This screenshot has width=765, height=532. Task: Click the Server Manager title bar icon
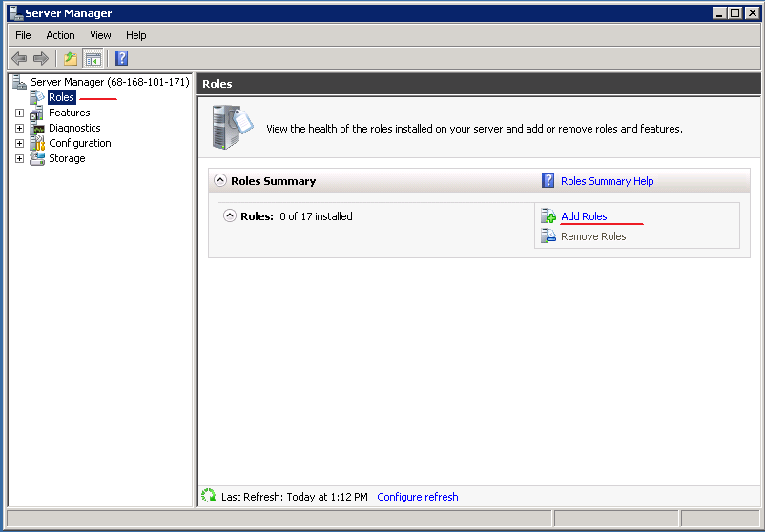click(x=16, y=13)
